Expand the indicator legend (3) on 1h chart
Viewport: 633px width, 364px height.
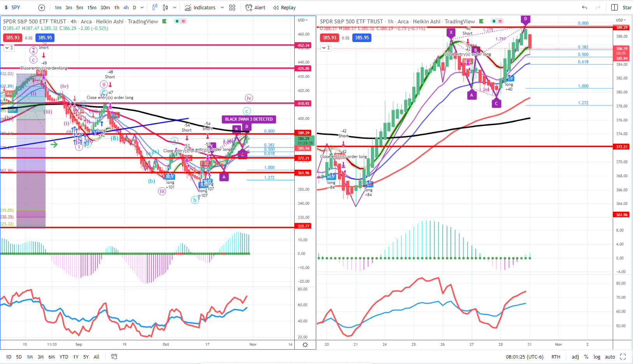[x=325, y=48]
